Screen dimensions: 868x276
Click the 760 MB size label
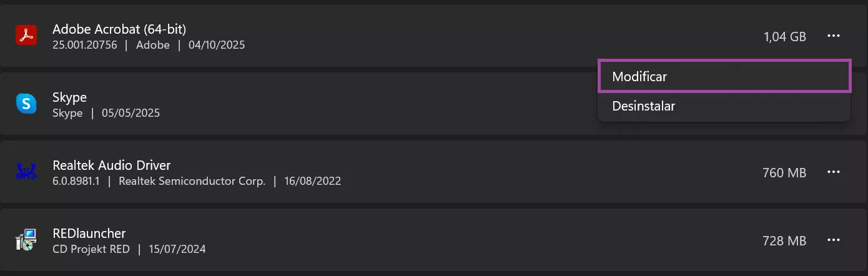(784, 173)
